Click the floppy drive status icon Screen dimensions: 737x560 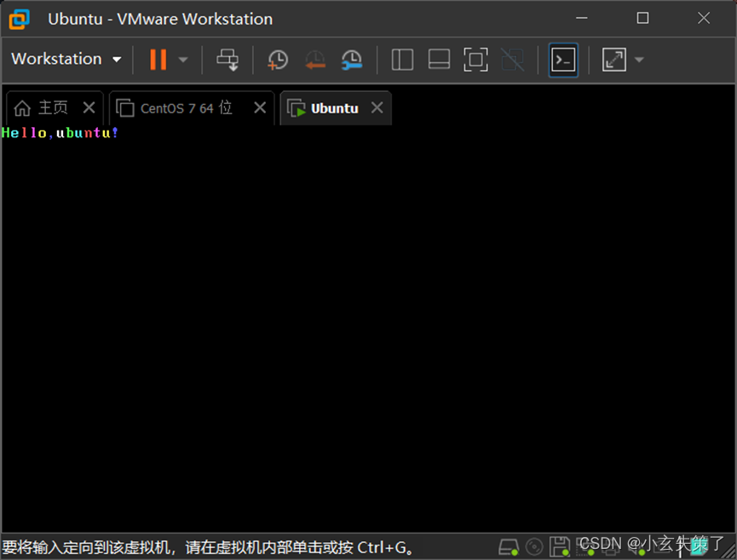click(x=559, y=547)
